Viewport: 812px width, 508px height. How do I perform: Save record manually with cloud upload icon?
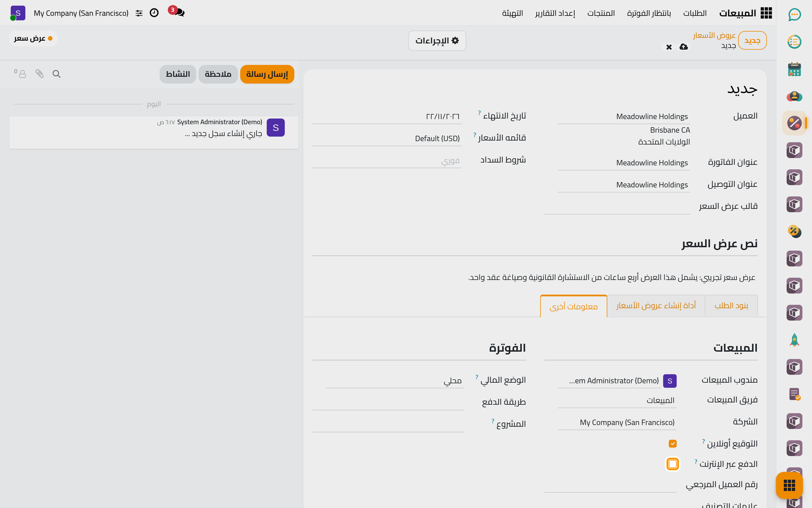(684, 47)
